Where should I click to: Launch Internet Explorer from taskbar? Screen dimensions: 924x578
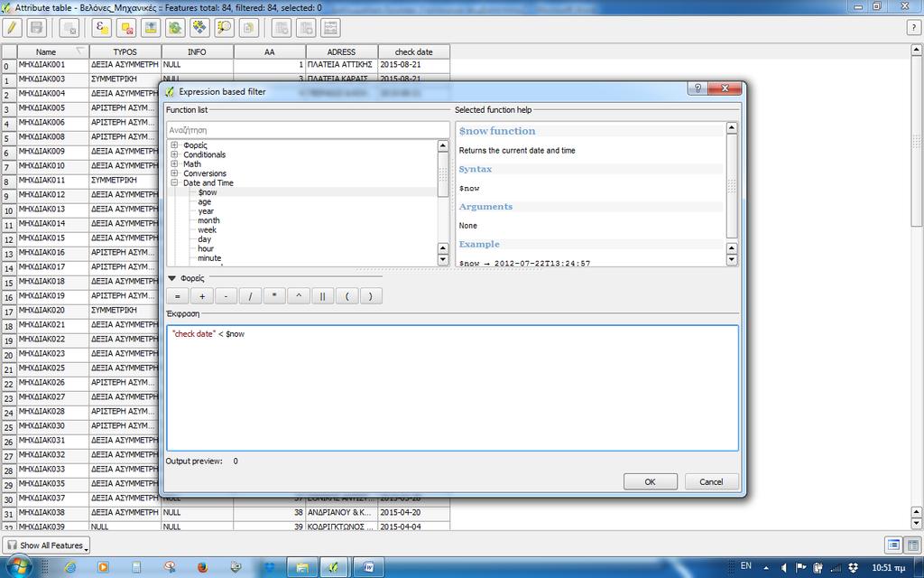[x=69, y=567]
